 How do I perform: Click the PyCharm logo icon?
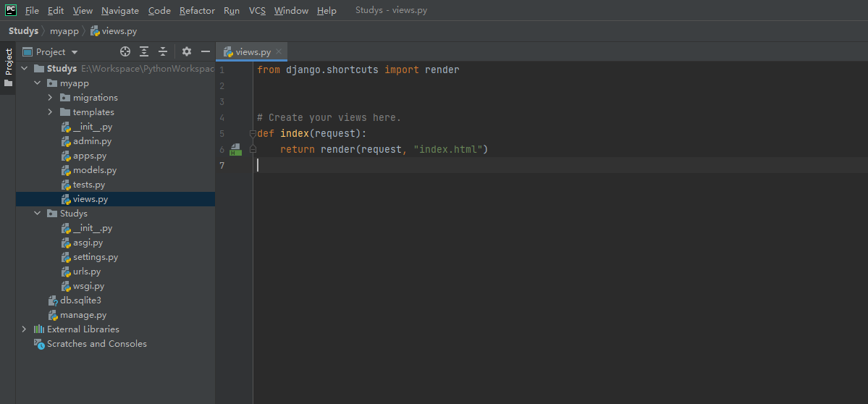coord(11,9)
